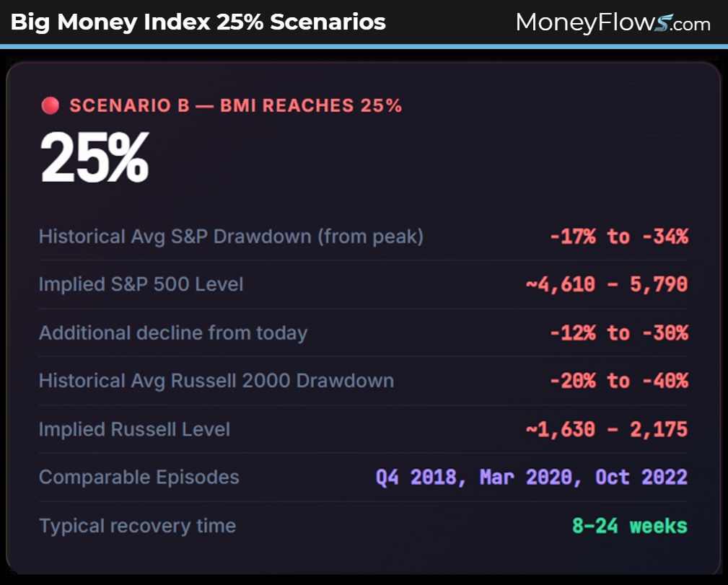Click the -17% to -34% value
This screenshot has height=585, width=728.
click(x=618, y=236)
